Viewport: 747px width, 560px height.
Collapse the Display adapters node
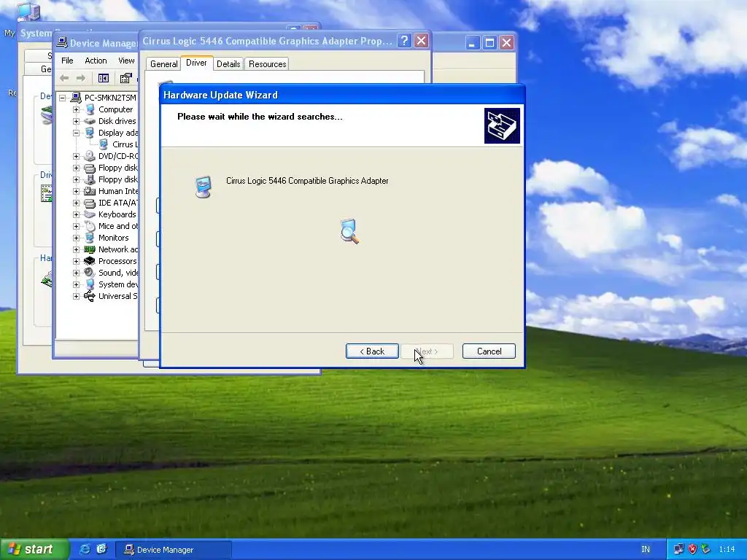click(x=76, y=133)
